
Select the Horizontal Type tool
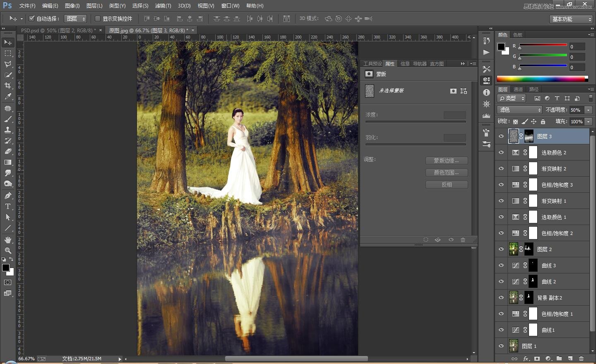coord(8,206)
